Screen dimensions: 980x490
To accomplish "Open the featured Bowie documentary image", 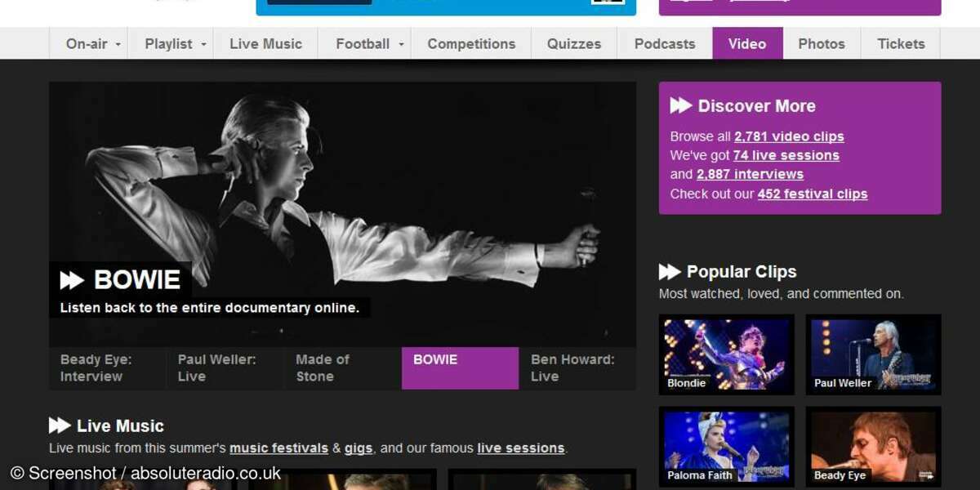I will [342, 214].
